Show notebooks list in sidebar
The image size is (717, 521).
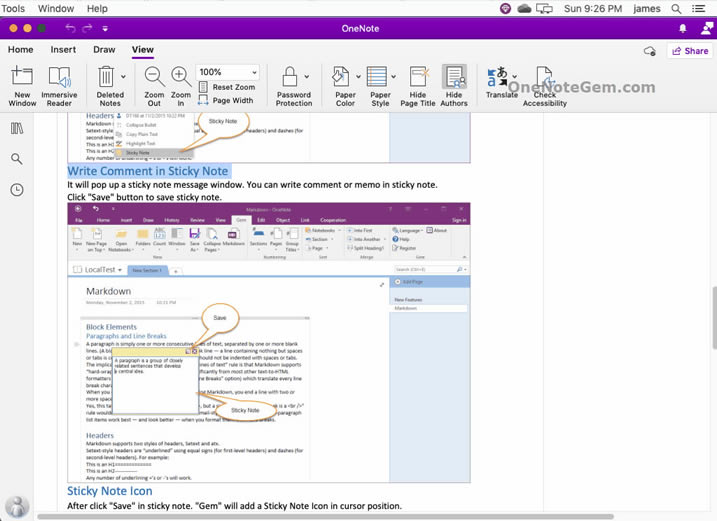pyautogui.click(x=17, y=129)
